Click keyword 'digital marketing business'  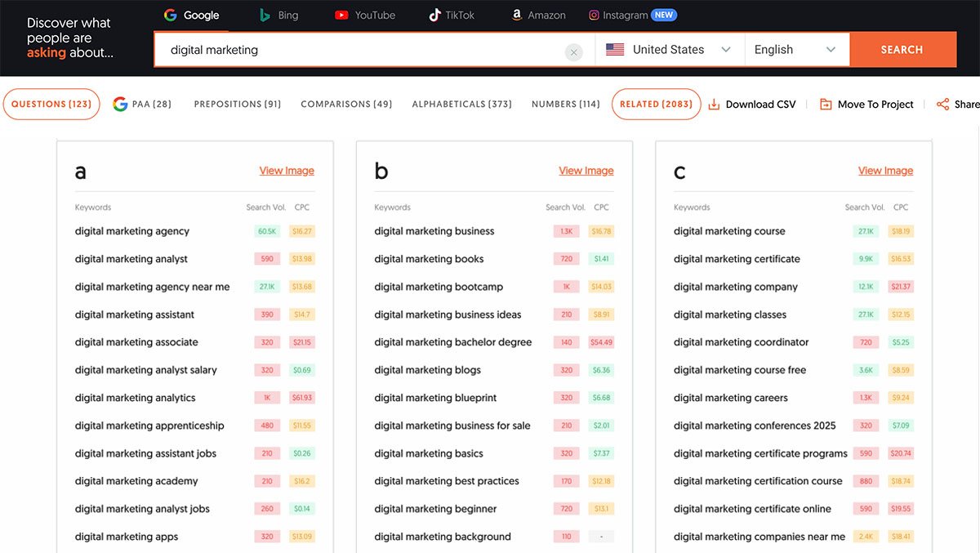pos(434,231)
